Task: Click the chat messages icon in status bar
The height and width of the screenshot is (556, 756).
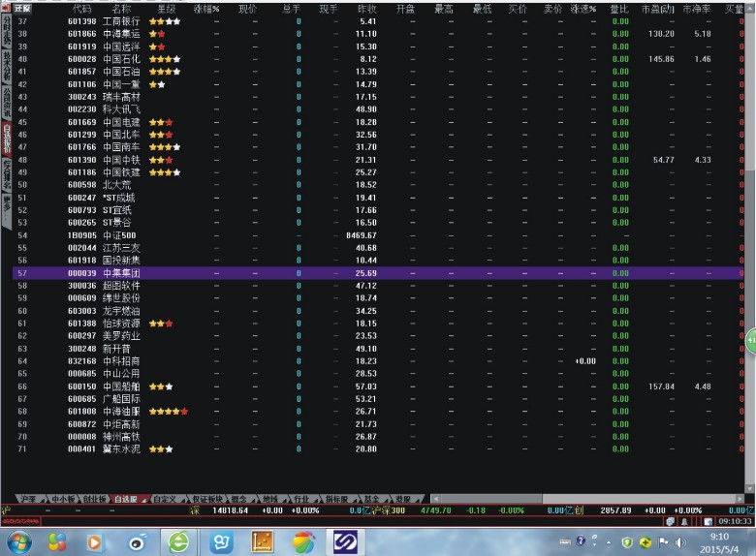Action: coord(670,521)
